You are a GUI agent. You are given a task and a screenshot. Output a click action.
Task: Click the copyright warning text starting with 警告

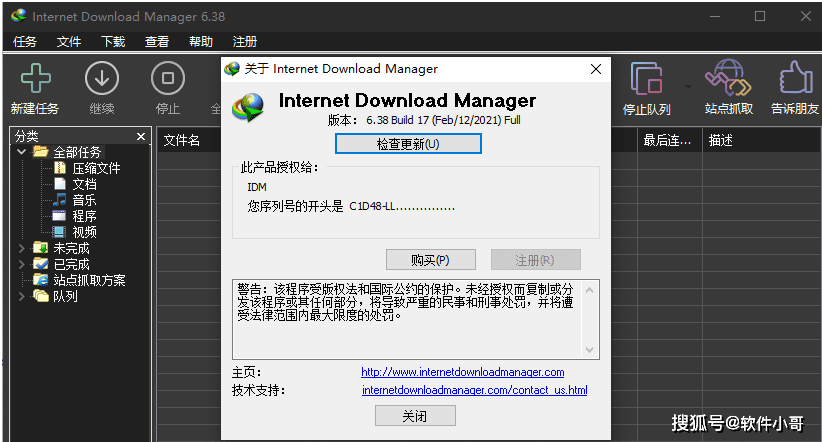(405, 302)
